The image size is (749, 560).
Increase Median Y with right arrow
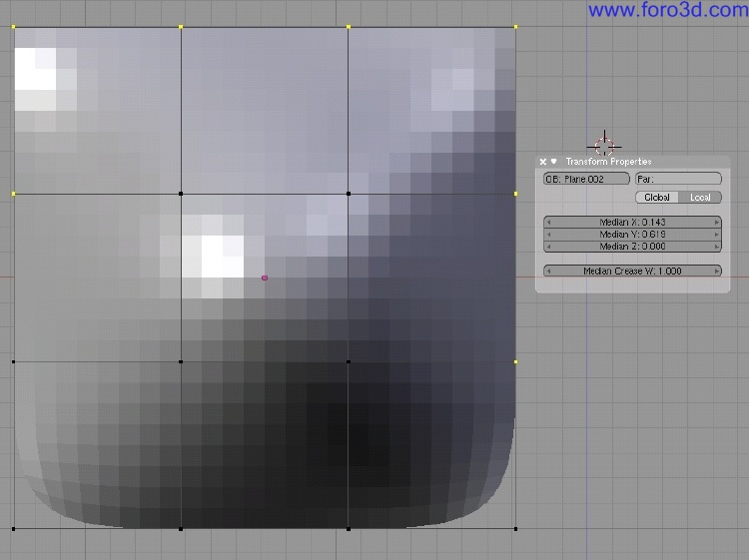pos(716,235)
